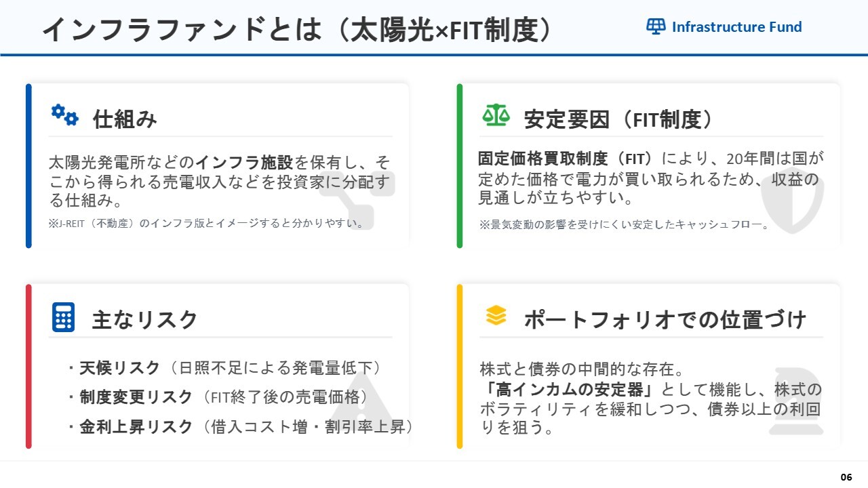
Task: Click the faded warning triangle watermark
Action: pos(363,407)
